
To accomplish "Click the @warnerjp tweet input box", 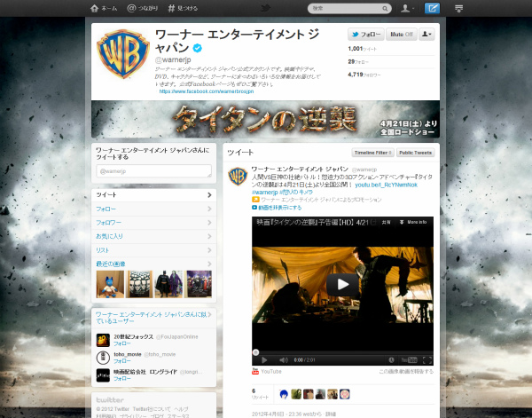I will 153,171.
